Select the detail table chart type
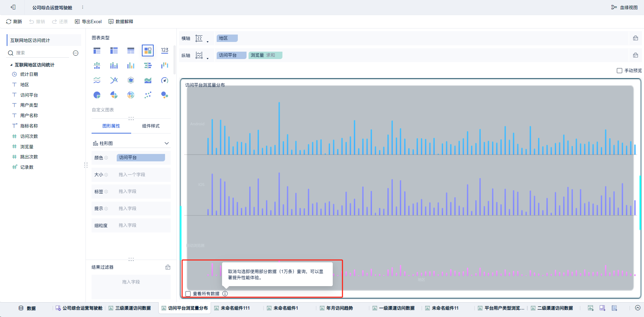644x317 pixels. click(131, 51)
